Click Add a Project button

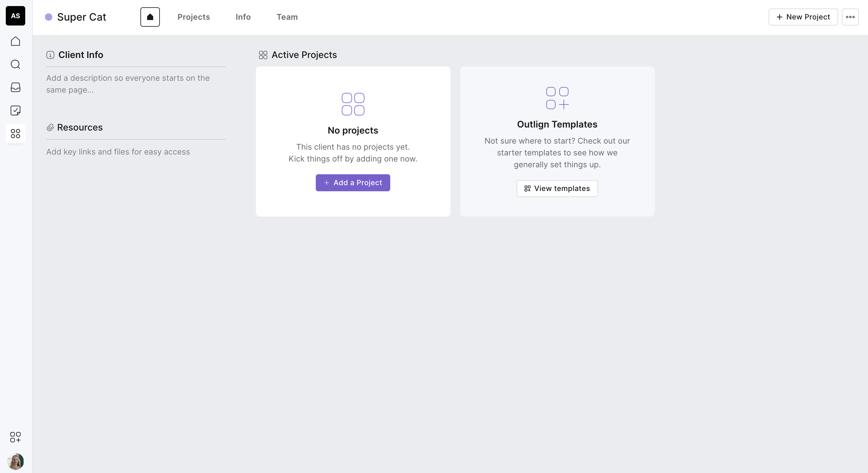click(x=353, y=182)
